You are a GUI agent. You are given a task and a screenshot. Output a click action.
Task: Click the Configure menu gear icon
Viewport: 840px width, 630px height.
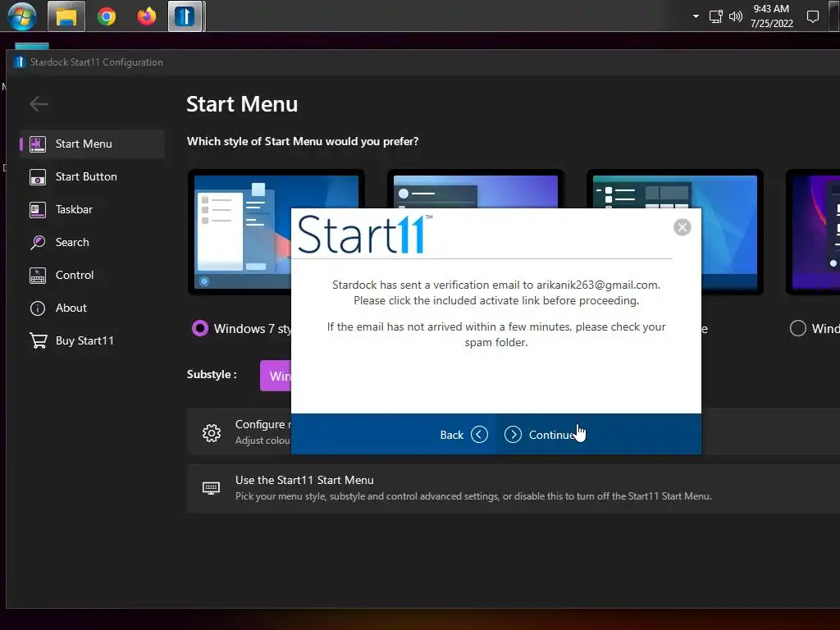(212, 433)
